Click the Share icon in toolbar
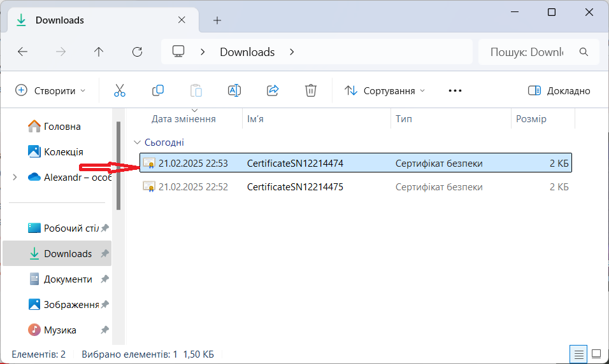This screenshot has width=609, height=364. click(x=273, y=90)
